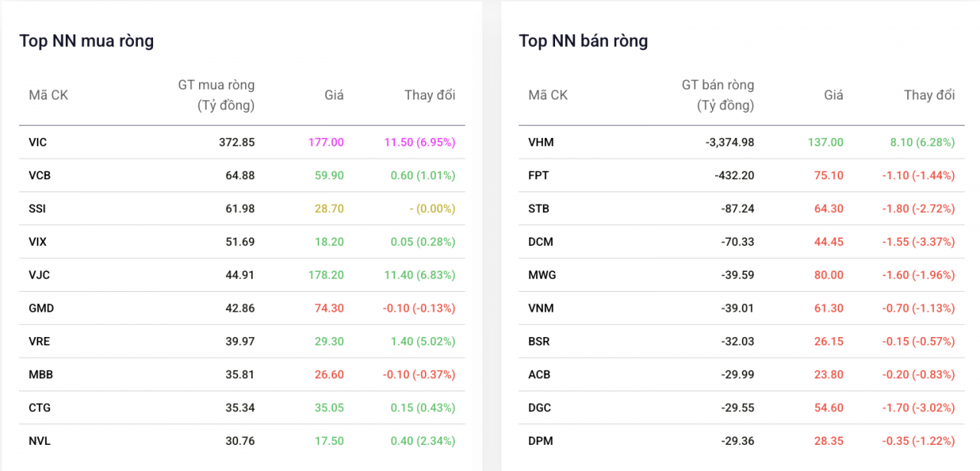The image size is (980, 471).
Task: Click Thay đổi header in net sell table
Action: 929,95
